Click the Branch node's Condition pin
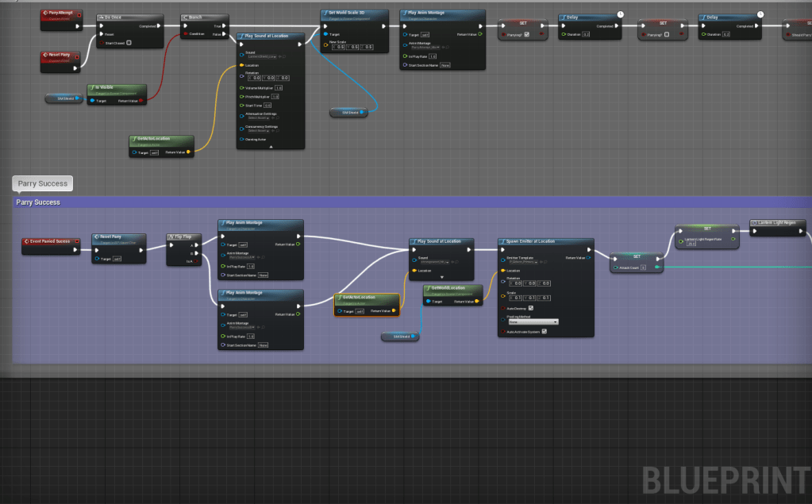 point(183,34)
